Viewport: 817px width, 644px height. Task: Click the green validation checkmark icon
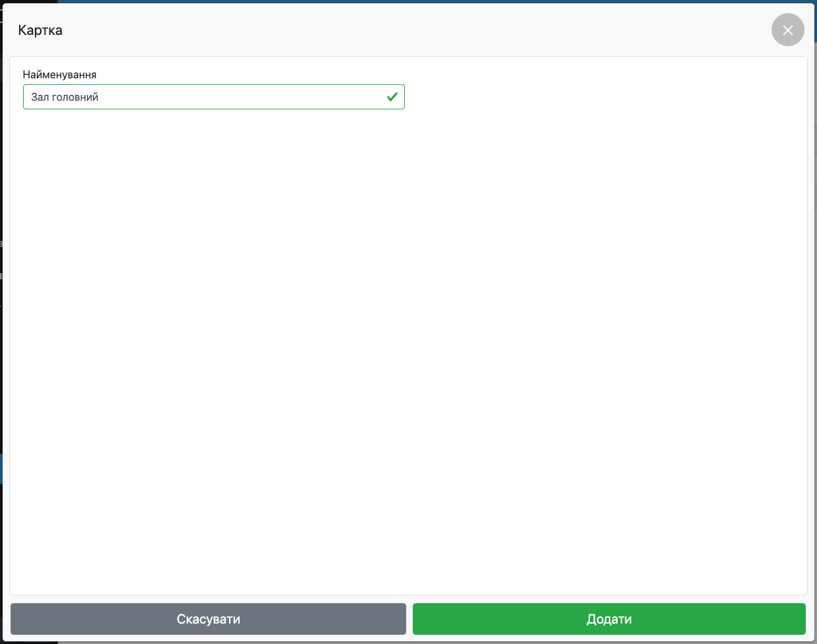pyautogui.click(x=392, y=97)
